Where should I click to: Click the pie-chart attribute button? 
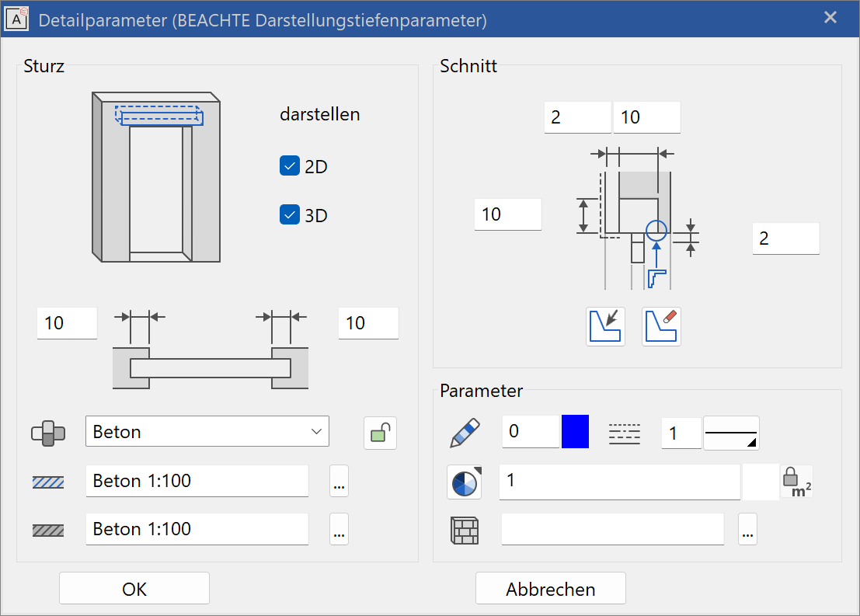coord(465,482)
